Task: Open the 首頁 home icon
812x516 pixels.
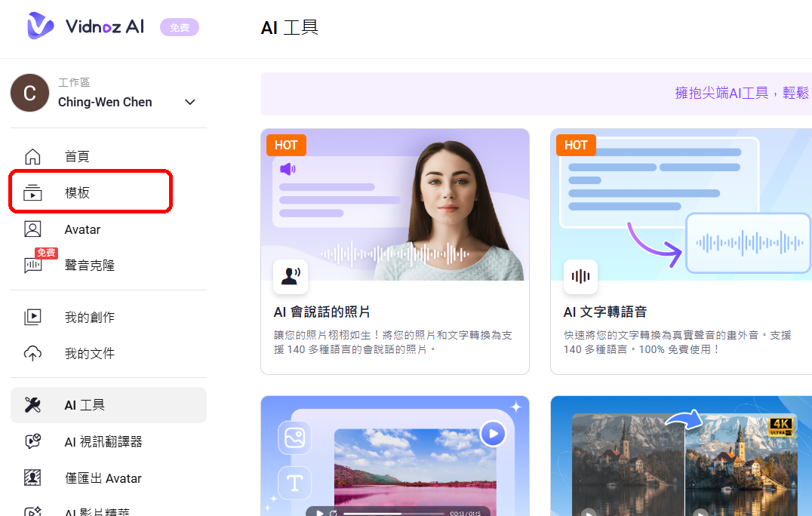Action: (x=32, y=156)
